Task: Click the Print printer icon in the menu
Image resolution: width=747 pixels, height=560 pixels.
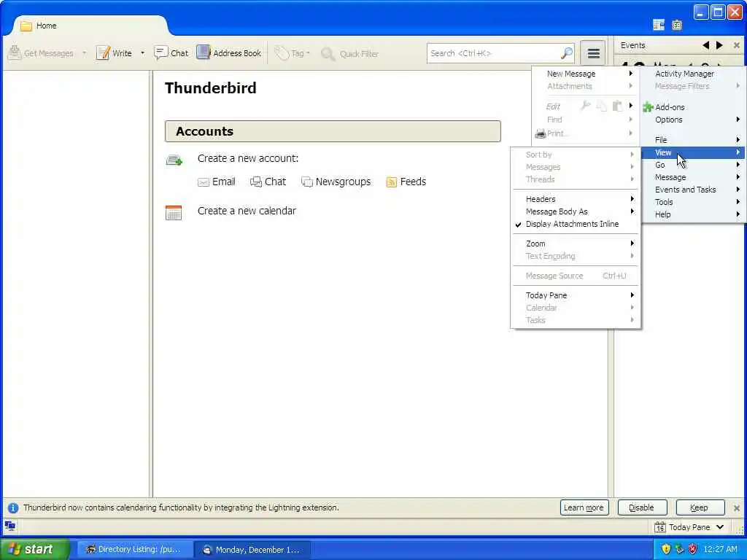Action: tap(541, 134)
